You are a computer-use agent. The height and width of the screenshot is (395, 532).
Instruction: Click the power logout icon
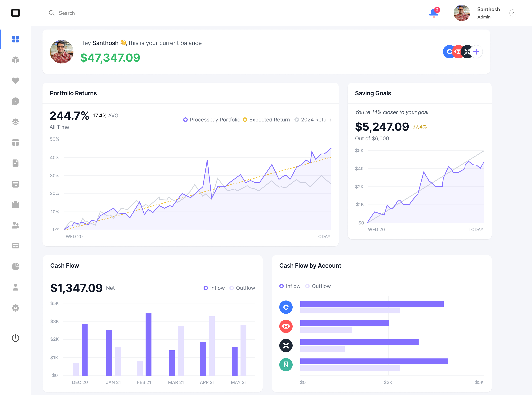click(16, 338)
